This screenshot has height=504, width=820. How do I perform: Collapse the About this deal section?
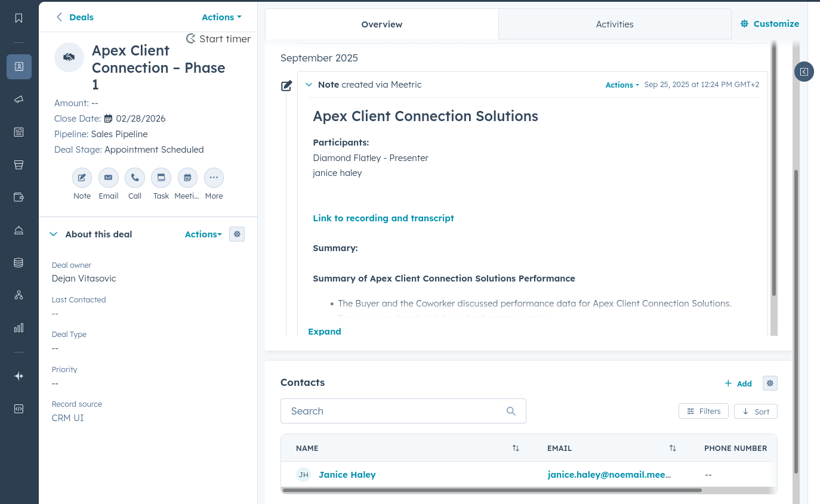tap(54, 234)
